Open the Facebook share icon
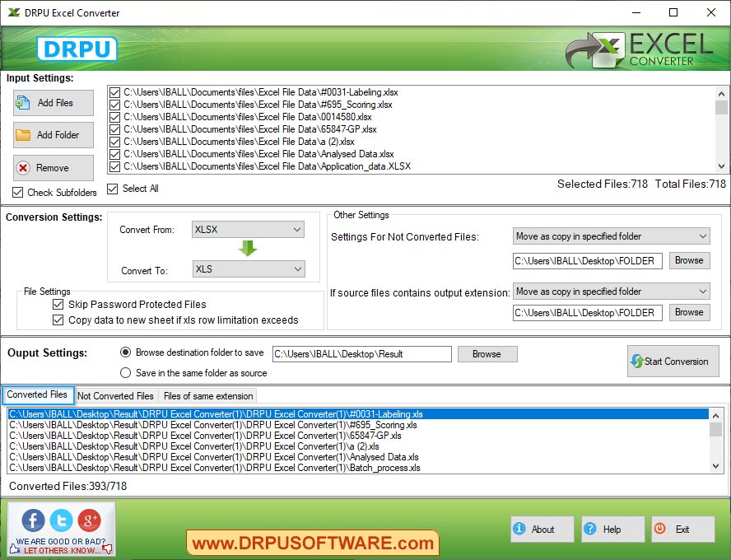Viewport: 731px width, 560px height. click(32, 520)
